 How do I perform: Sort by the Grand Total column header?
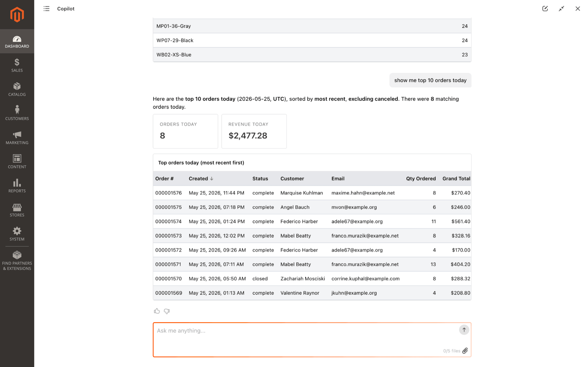coord(456,179)
